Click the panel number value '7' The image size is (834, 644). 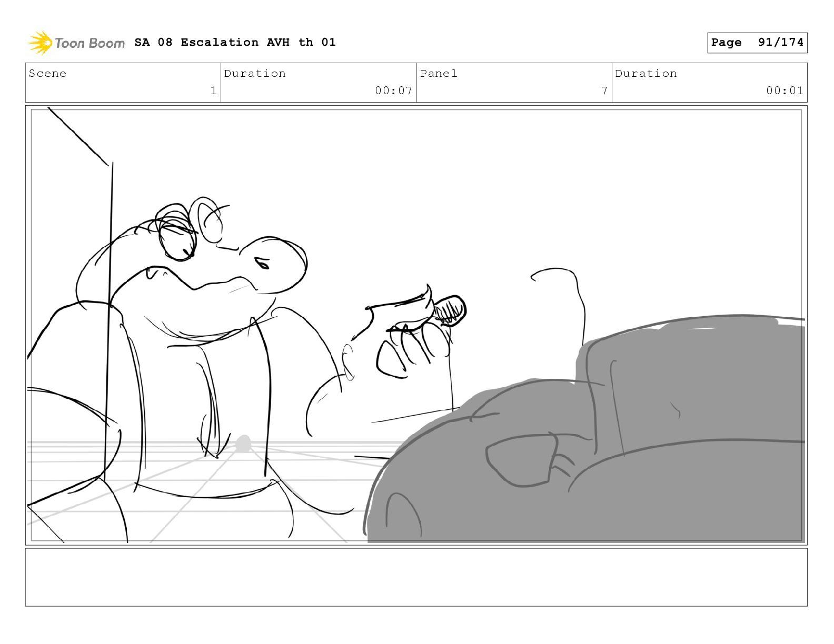(x=604, y=90)
